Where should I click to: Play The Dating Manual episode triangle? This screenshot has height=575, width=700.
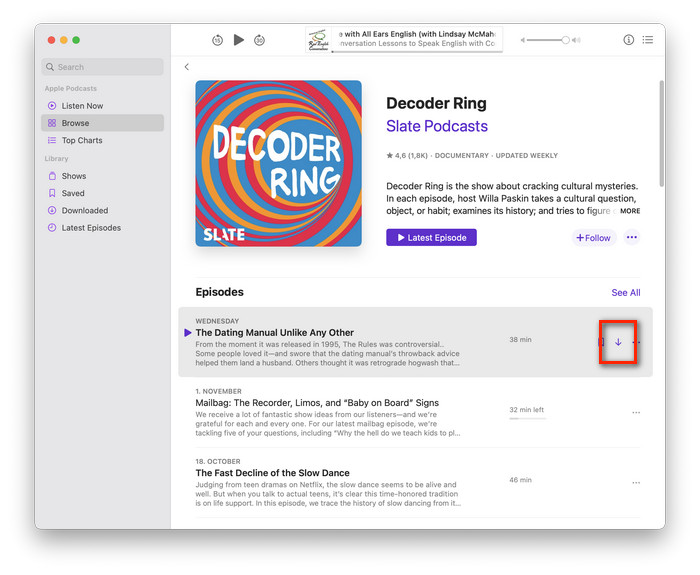pyautogui.click(x=188, y=333)
